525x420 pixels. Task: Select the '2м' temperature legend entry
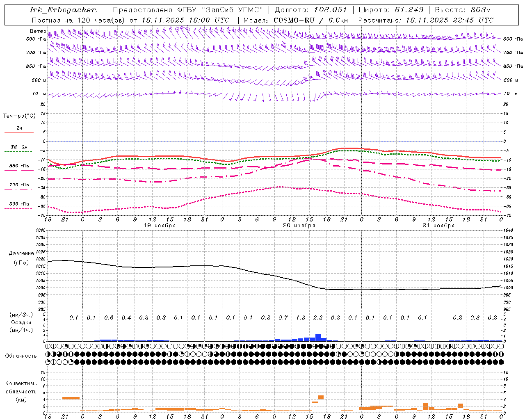tap(19, 128)
